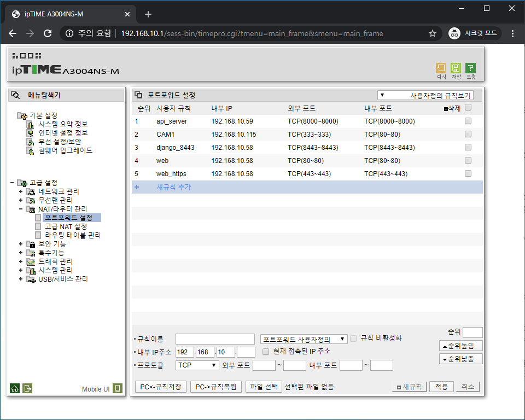Check delete box for web_https rule
The height and width of the screenshot is (420, 525).
pos(468,173)
